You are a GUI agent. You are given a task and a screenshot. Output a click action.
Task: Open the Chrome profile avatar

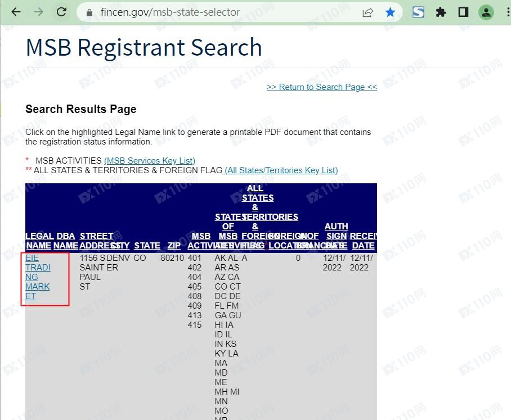486,12
